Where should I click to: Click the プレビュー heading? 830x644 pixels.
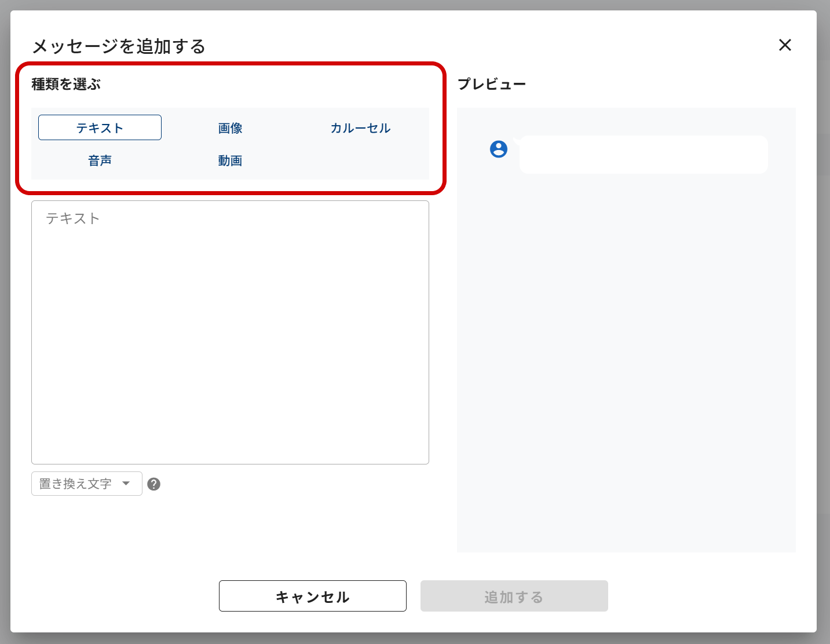click(x=492, y=85)
